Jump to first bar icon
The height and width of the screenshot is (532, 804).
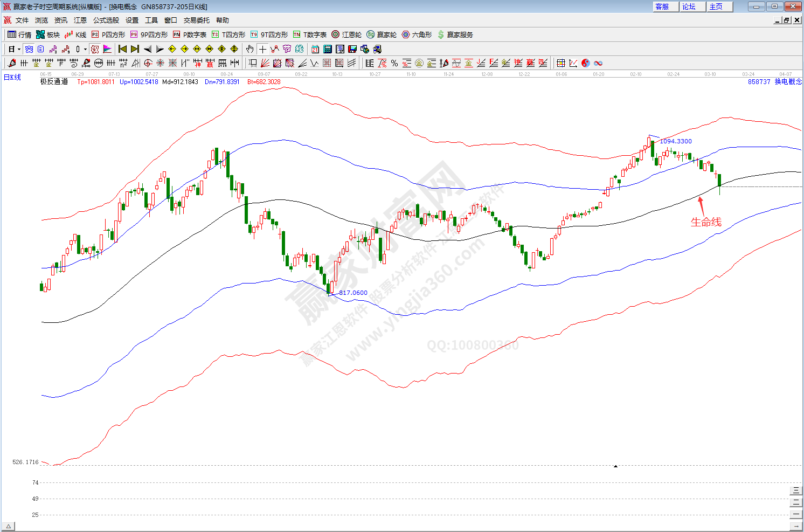point(122,49)
